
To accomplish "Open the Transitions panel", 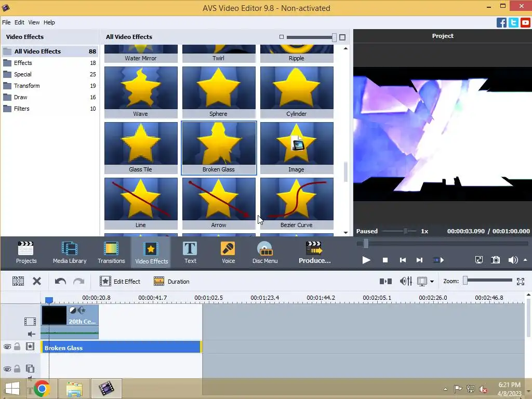I will [x=111, y=252].
